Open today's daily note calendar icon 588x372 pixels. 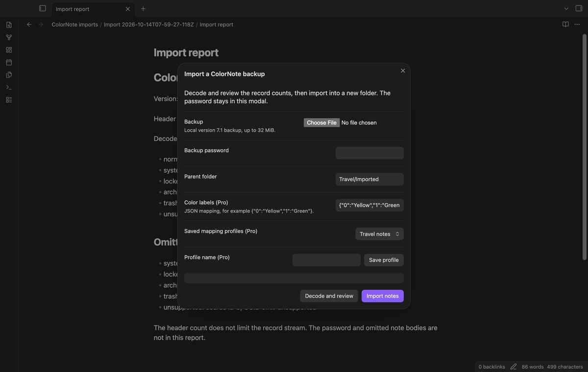click(x=9, y=62)
